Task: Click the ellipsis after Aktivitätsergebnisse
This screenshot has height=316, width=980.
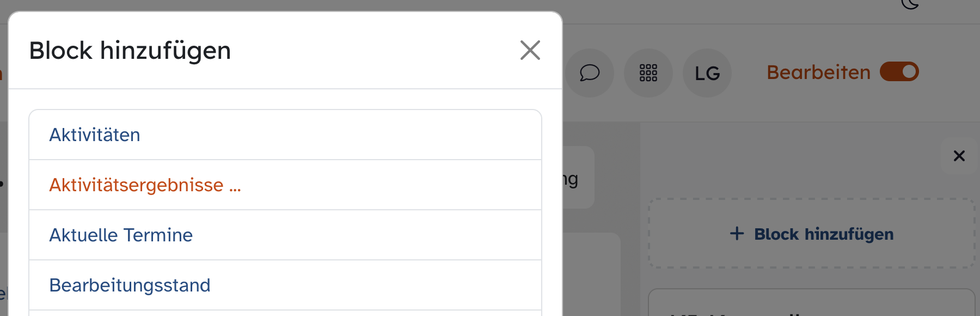Action: [x=235, y=186]
